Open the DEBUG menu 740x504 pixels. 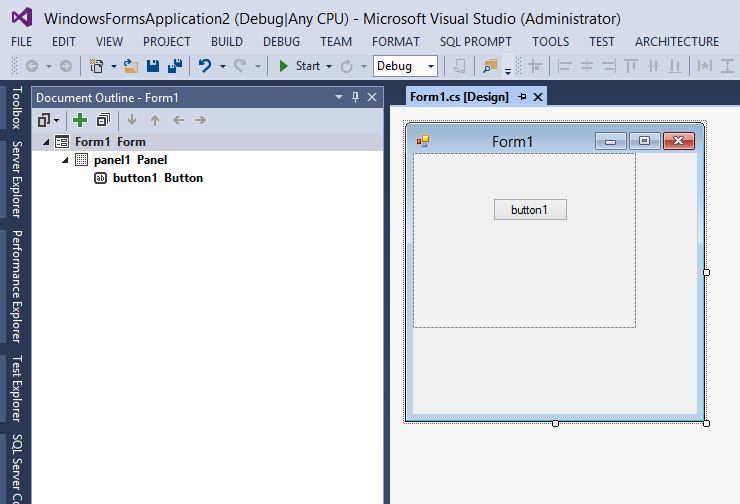pyautogui.click(x=281, y=42)
